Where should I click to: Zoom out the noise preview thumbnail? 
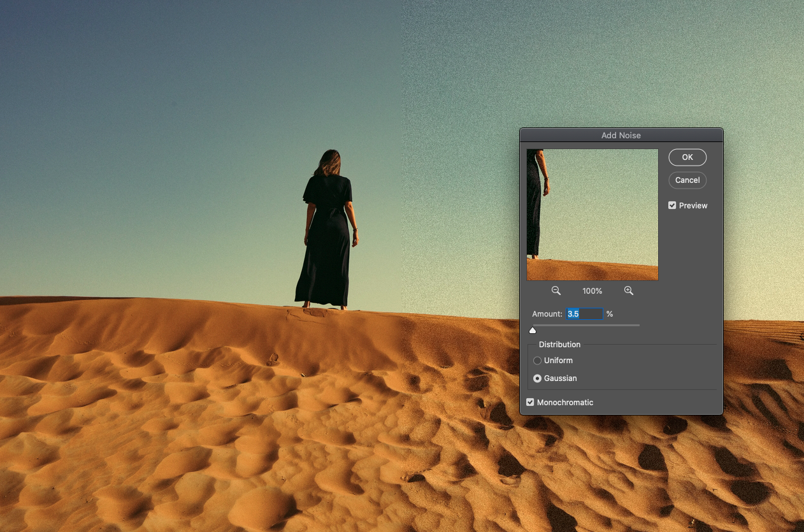556,291
